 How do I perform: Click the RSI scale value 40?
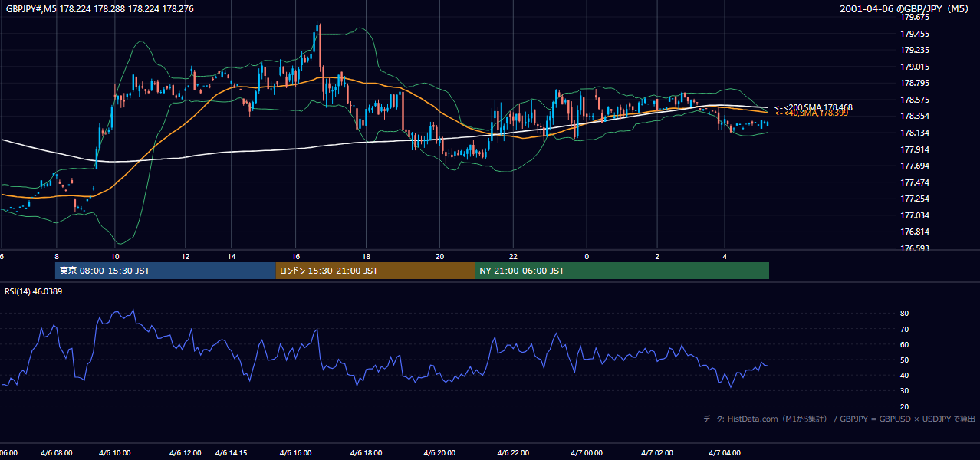[x=905, y=375]
